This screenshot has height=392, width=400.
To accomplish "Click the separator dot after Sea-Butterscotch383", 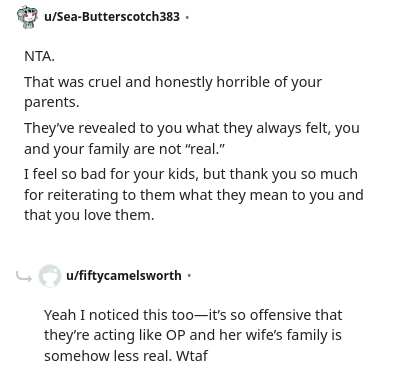I will (x=187, y=17).
